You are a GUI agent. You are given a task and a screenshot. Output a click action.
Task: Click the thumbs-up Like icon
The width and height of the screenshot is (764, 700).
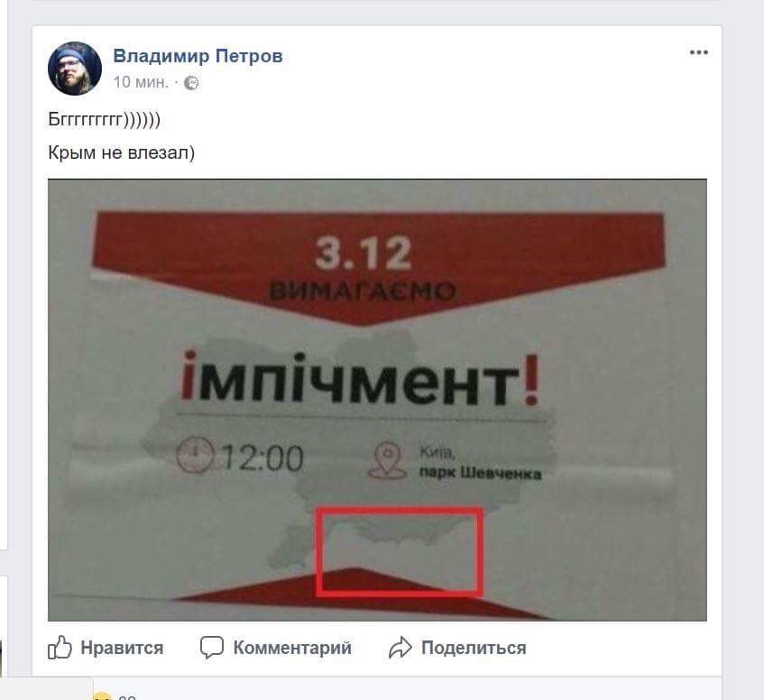click(x=60, y=648)
